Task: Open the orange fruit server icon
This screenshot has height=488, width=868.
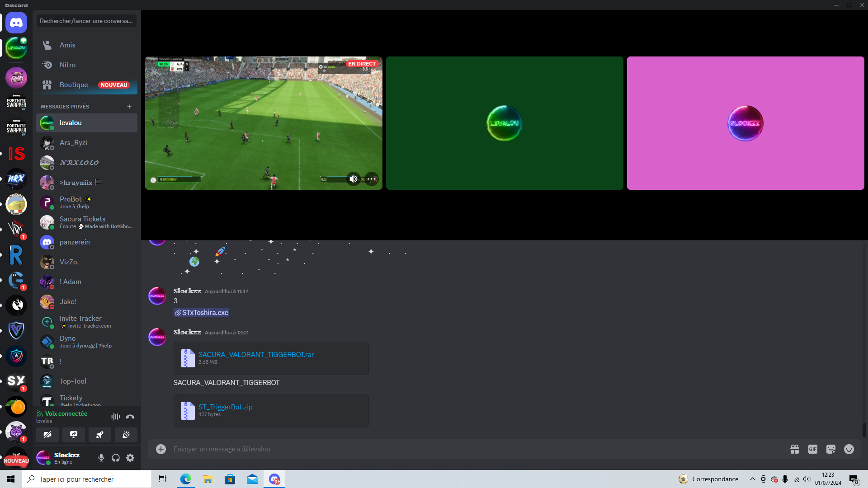Action: 16,407
